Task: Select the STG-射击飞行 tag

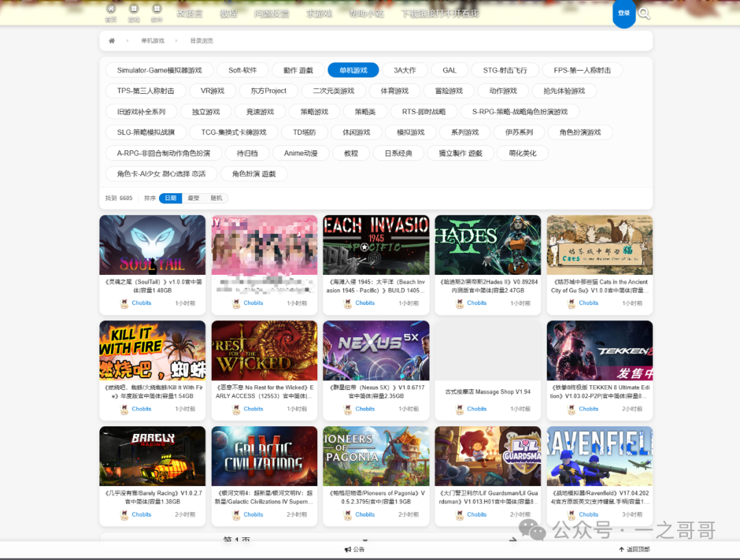Action: 505,71
